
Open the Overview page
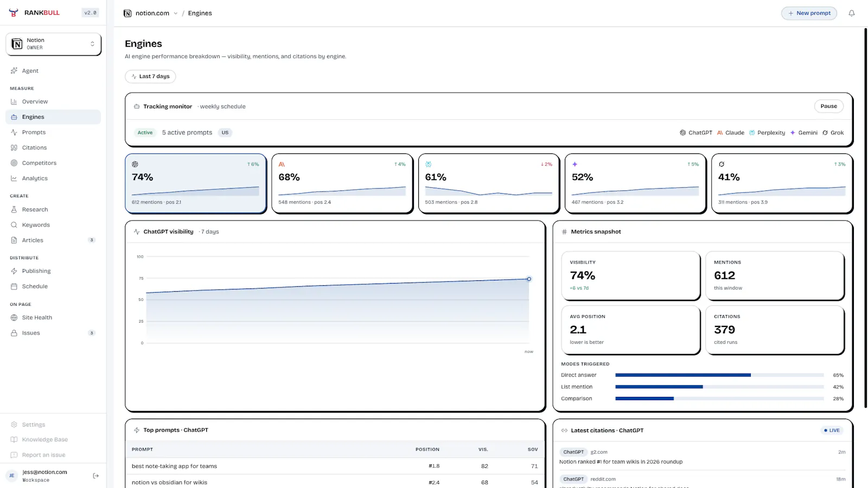[x=53, y=101]
